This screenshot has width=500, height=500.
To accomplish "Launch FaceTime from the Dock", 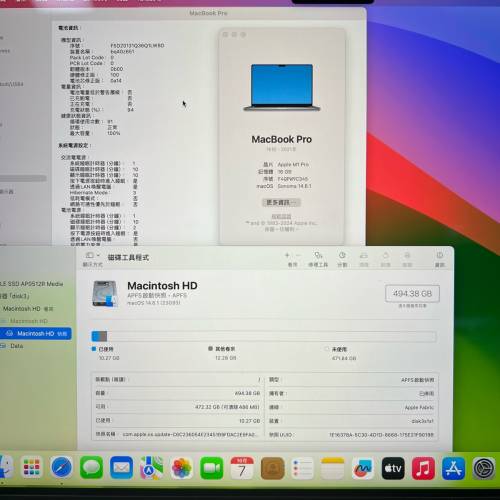I will [212, 468].
